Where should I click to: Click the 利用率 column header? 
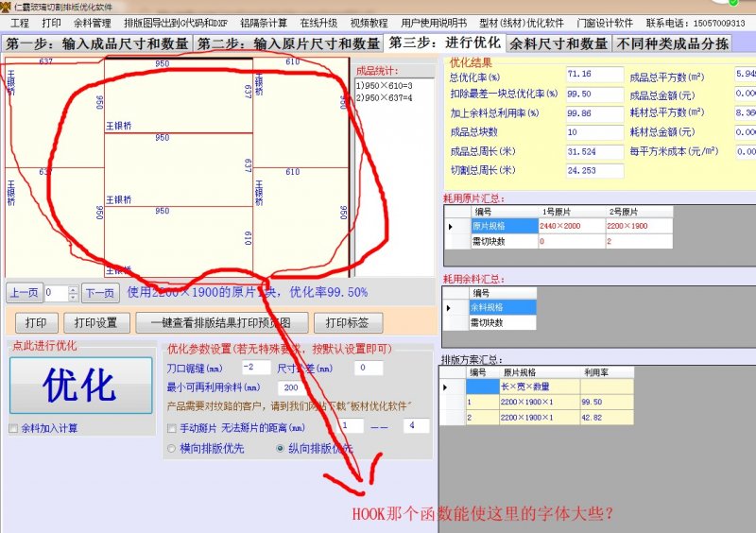coord(607,372)
